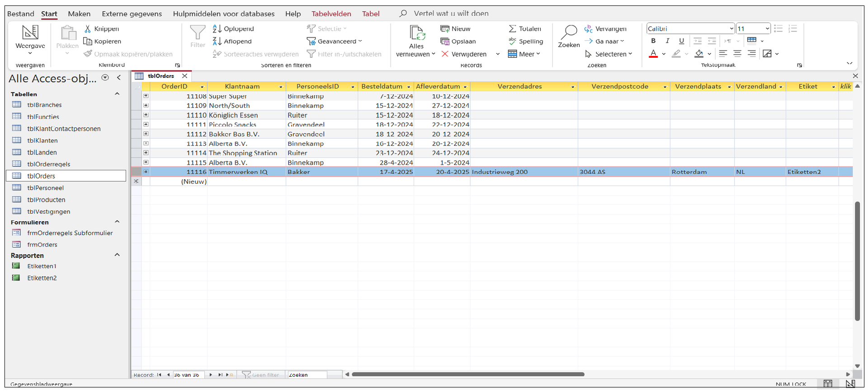Viewport: 868px width, 392px height.
Task: Center align text
Action: pyautogui.click(x=737, y=53)
